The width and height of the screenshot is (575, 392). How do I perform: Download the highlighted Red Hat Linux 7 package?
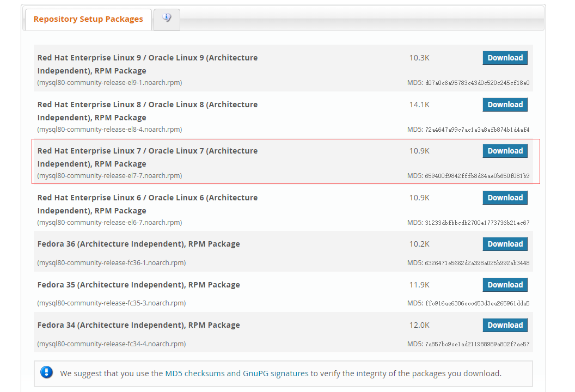pyautogui.click(x=505, y=151)
